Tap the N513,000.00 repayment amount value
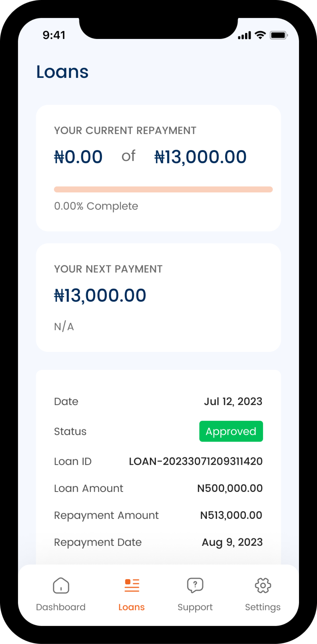Screen dimensions: 317x644 click(x=231, y=515)
